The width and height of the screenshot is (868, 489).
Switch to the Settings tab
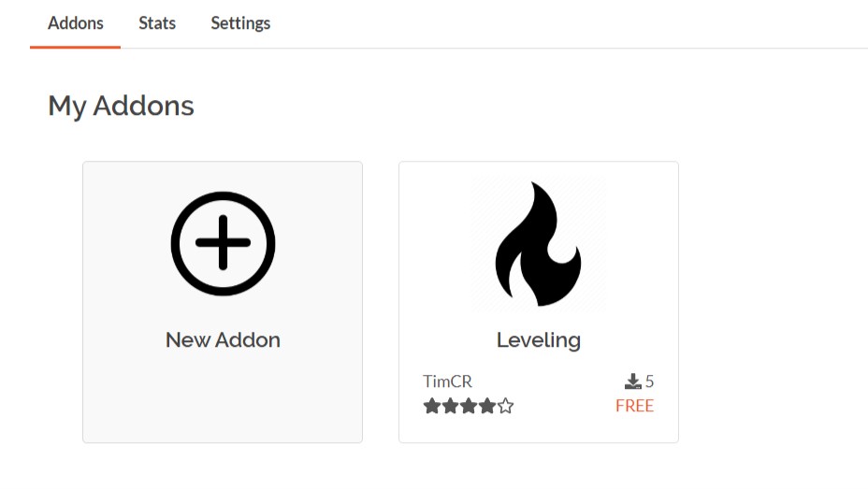pyautogui.click(x=240, y=23)
